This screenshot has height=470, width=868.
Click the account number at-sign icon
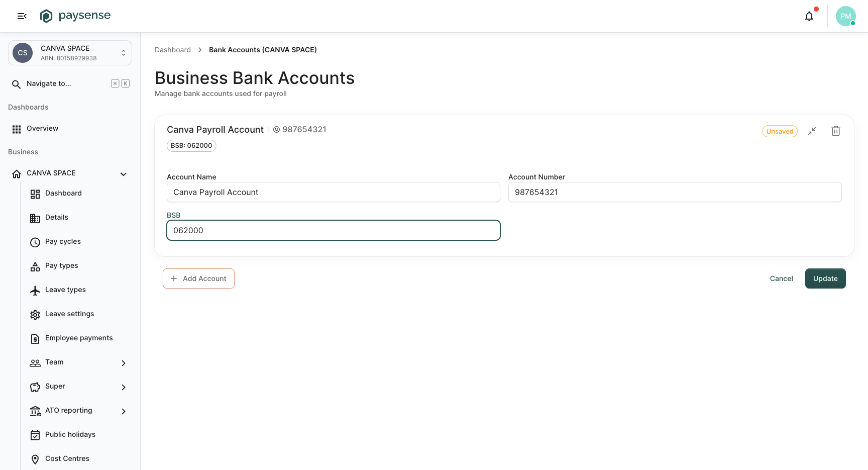pos(276,130)
